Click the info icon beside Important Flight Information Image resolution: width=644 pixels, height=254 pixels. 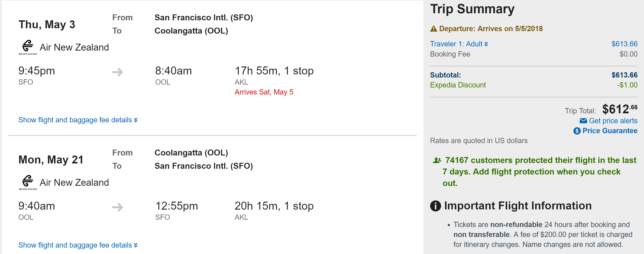435,206
